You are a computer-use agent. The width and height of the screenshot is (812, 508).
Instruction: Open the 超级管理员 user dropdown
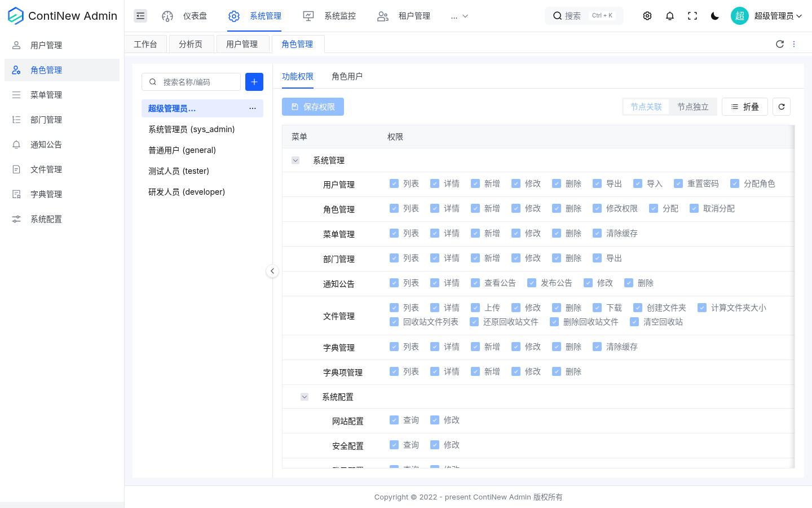click(778, 16)
